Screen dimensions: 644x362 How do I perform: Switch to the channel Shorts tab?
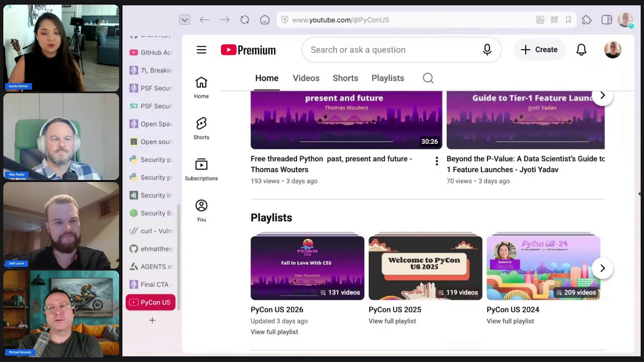pos(345,78)
